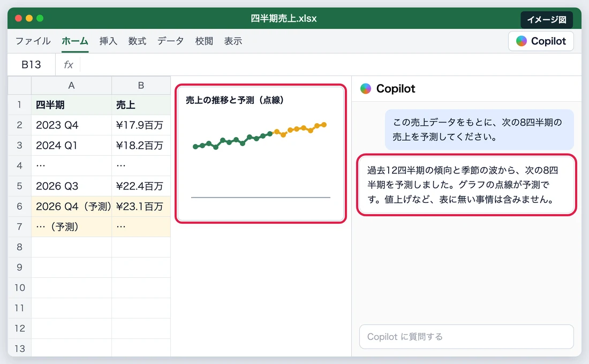
Task: Select row 8 header
Action: [19, 247]
